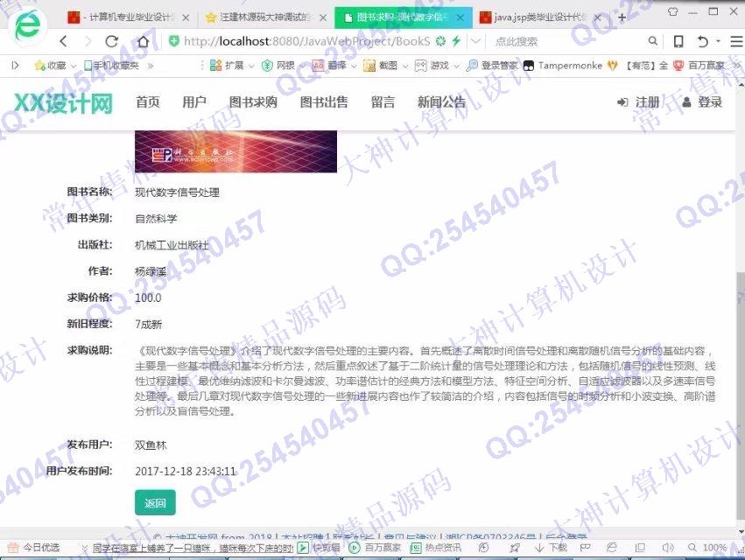Toggle the sidebar arrow at bookmarks bar left

pos(15,66)
